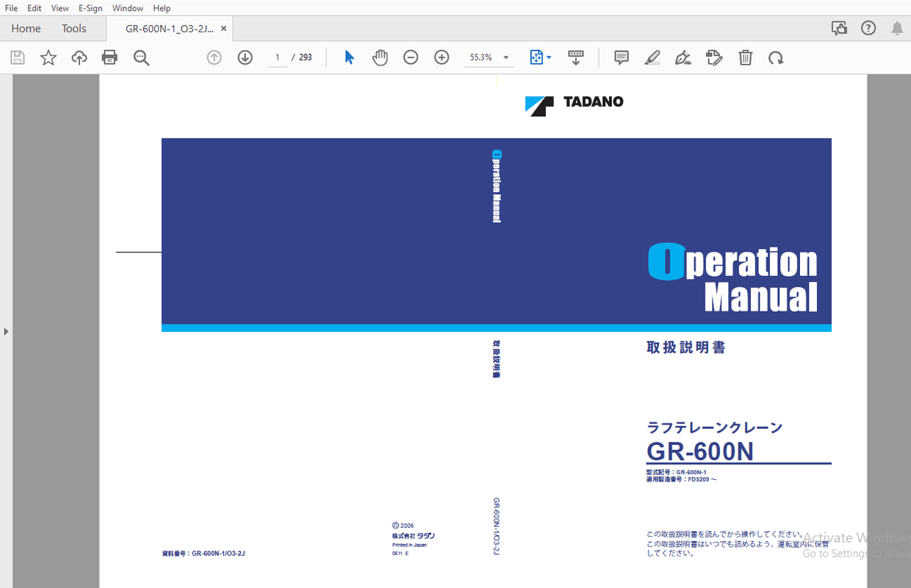Expand the page display options dropdown
Viewport: 911px width, 588px height.
pyautogui.click(x=548, y=57)
